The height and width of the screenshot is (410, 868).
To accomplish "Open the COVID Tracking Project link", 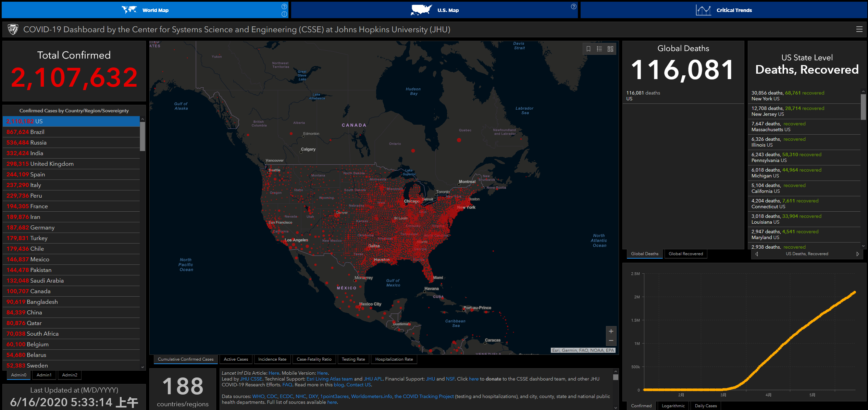I will 424,396.
